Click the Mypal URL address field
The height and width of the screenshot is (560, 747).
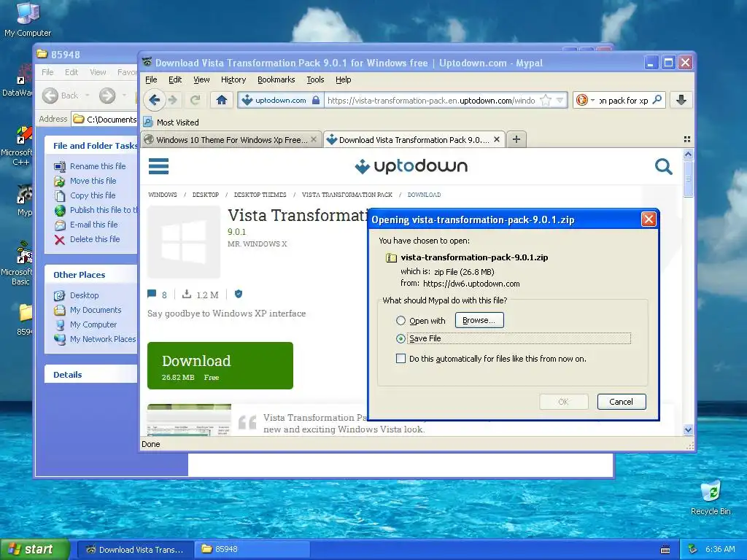[431, 101]
